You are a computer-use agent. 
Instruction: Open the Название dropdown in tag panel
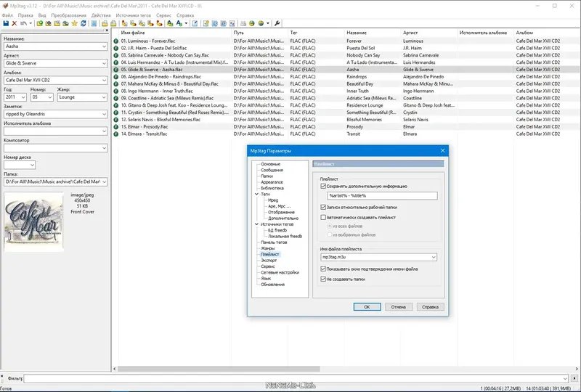104,46
